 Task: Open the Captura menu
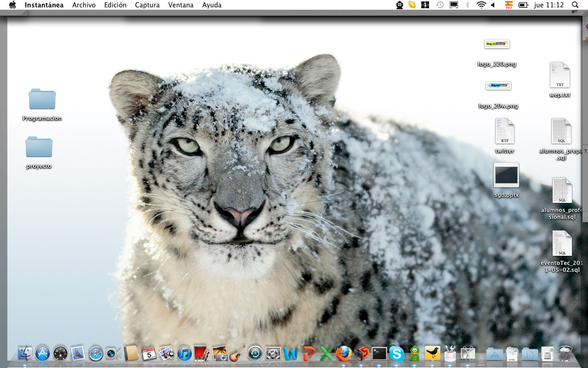pyautogui.click(x=147, y=5)
